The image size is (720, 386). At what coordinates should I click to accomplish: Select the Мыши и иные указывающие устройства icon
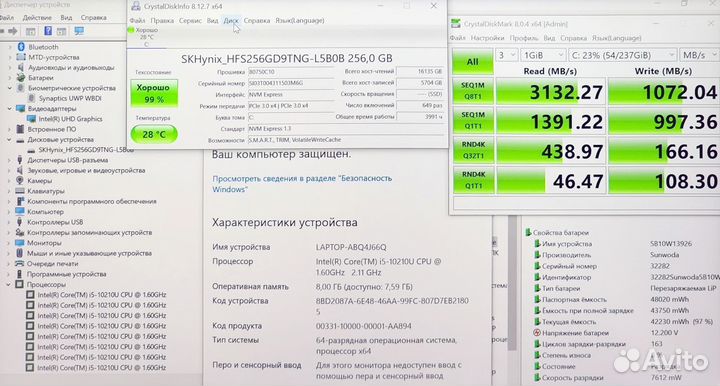(20, 253)
